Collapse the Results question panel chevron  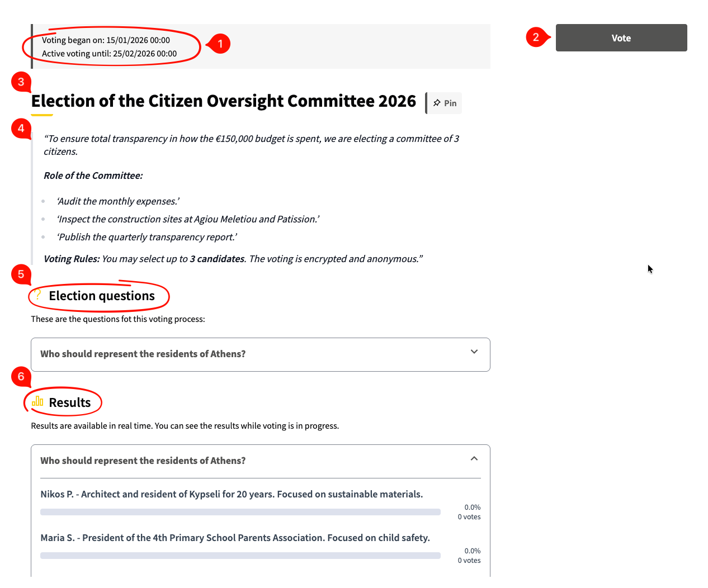[x=474, y=459]
